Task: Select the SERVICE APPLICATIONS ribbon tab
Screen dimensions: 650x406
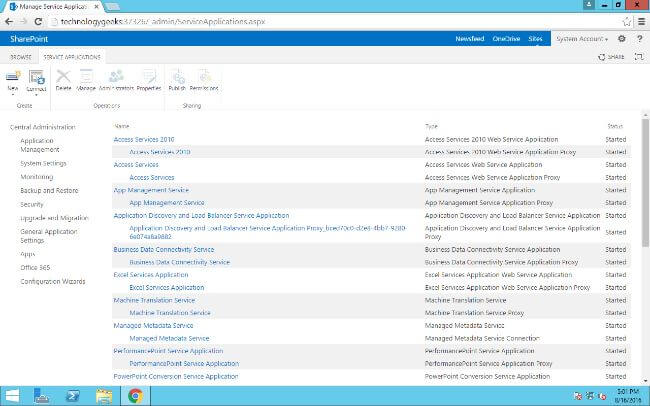Action: click(x=72, y=57)
